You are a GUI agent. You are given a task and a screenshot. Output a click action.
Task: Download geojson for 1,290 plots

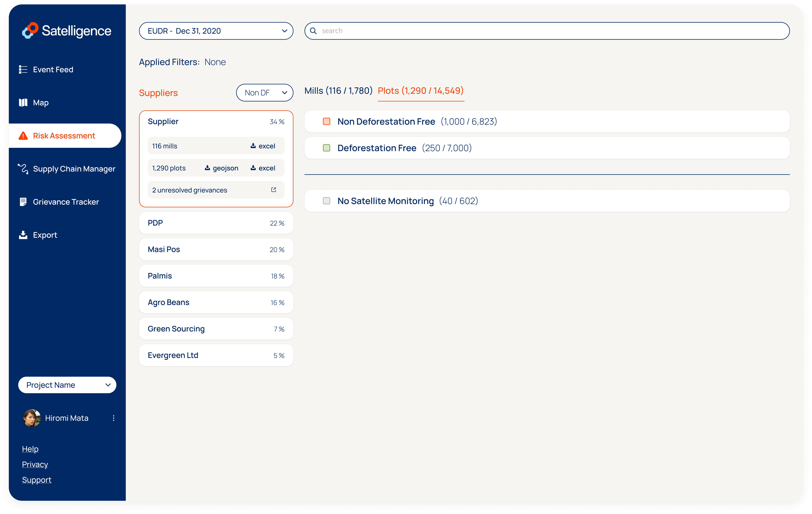[x=221, y=168]
